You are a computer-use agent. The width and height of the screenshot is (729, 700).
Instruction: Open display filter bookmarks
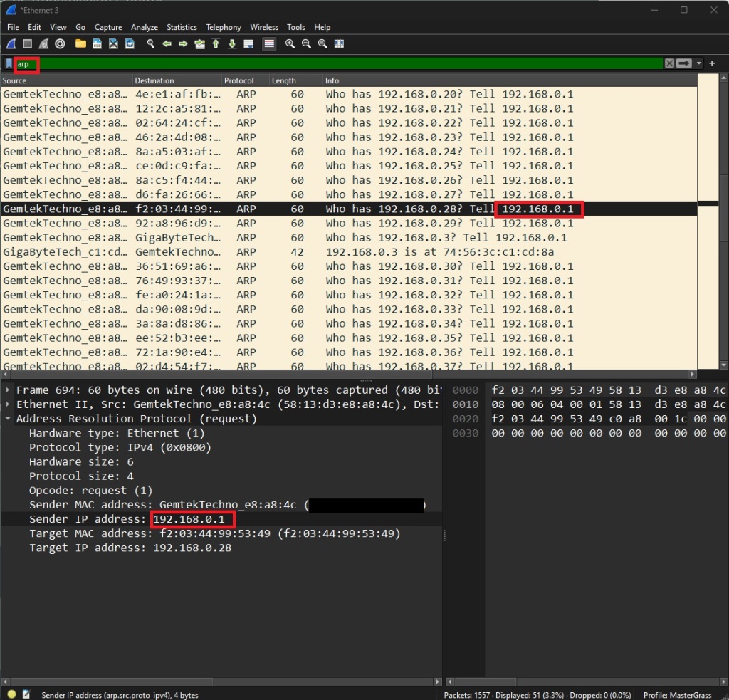[x=9, y=63]
